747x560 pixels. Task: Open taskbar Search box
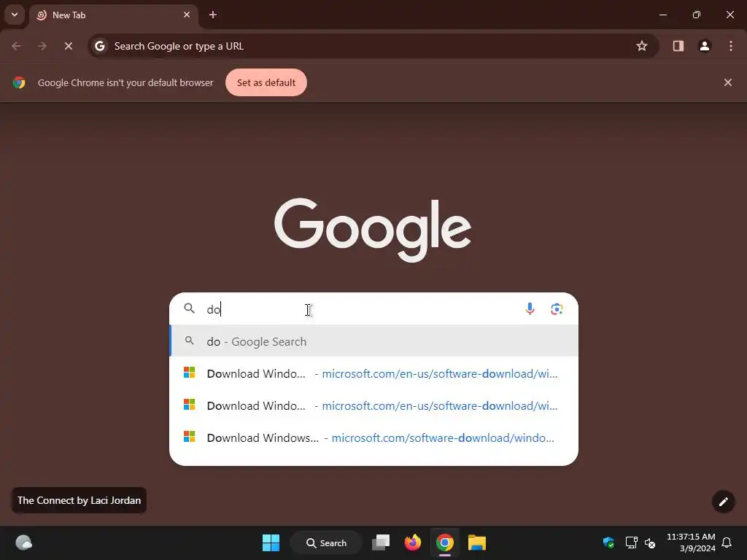tap(326, 542)
